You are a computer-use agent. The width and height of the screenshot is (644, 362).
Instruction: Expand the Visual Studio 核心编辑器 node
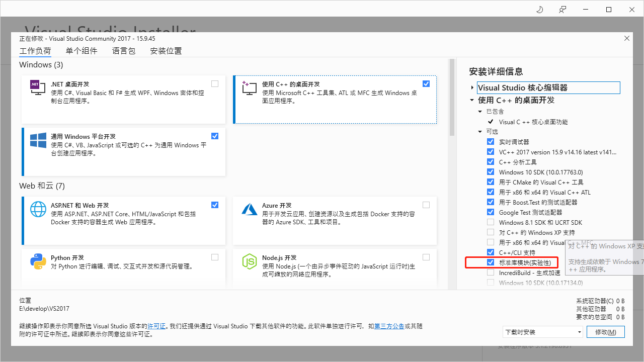pyautogui.click(x=472, y=87)
